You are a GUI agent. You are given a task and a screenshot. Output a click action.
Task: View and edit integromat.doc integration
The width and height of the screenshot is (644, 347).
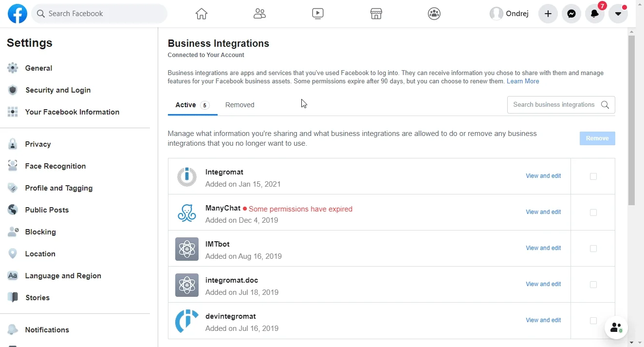[543, 284]
